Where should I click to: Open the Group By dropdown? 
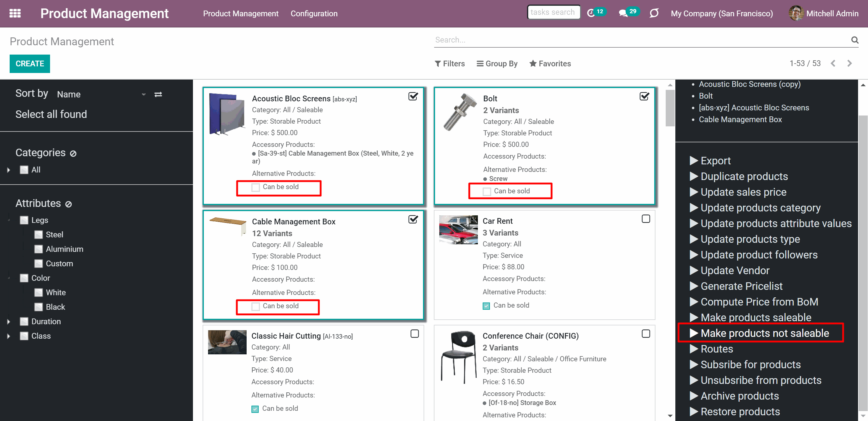[497, 63]
